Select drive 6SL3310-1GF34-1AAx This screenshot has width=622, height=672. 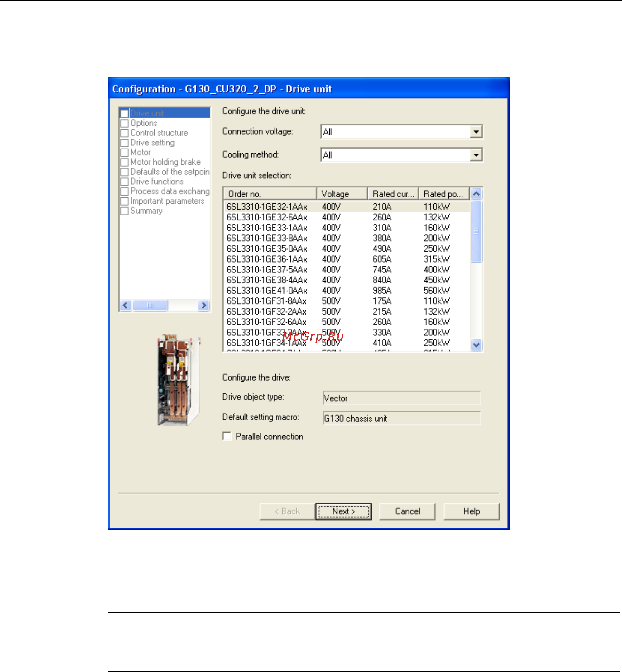pos(347,343)
